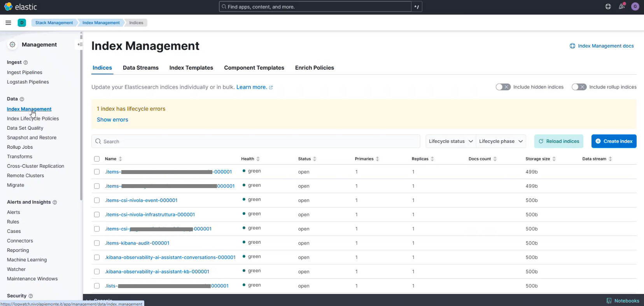
Task: Select checkbox for .kibana-observability-ai-assistant-conversations-000001
Action: [97, 257]
